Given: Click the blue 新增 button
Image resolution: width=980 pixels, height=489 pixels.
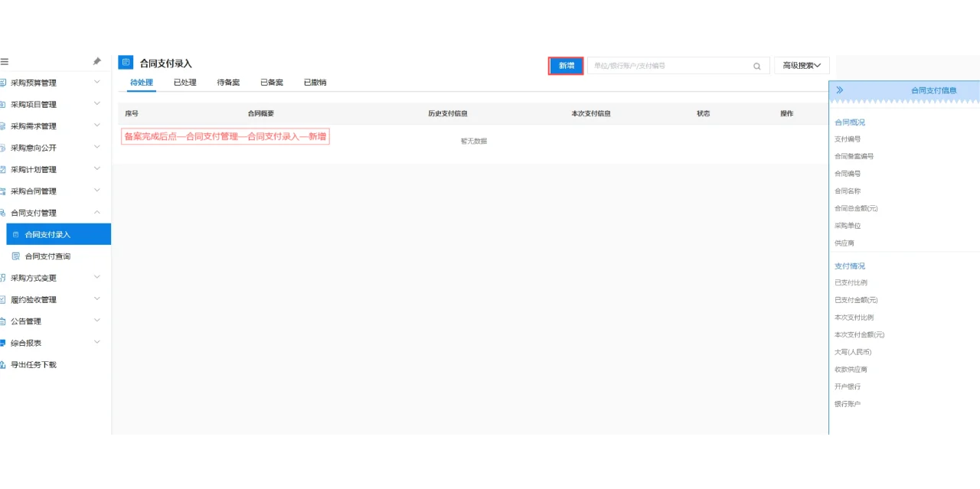Looking at the screenshot, I should tap(567, 66).
